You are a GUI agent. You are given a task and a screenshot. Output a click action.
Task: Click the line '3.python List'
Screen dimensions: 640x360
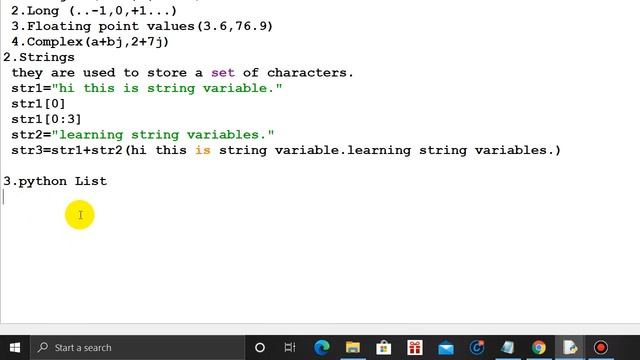tap(55, 181)
